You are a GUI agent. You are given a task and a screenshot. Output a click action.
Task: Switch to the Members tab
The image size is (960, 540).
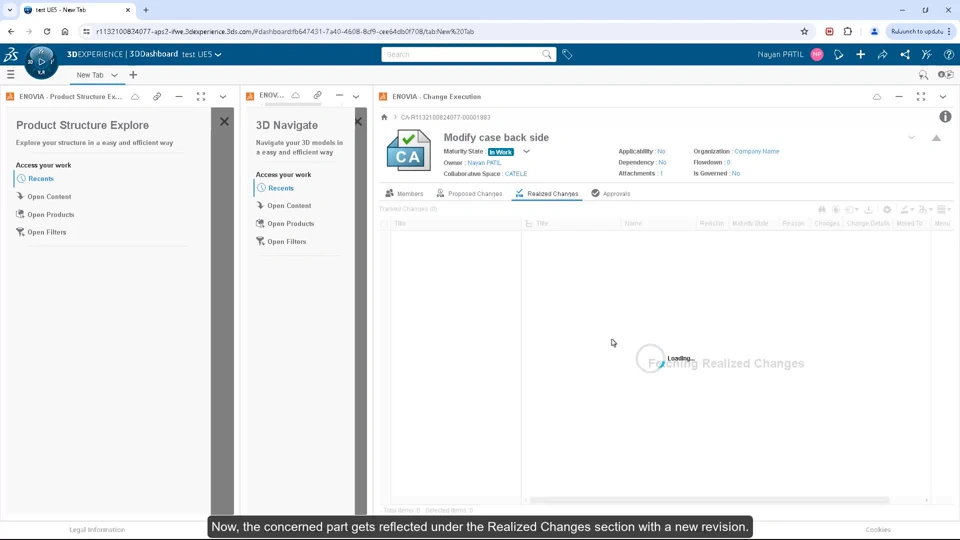(404, 193)
